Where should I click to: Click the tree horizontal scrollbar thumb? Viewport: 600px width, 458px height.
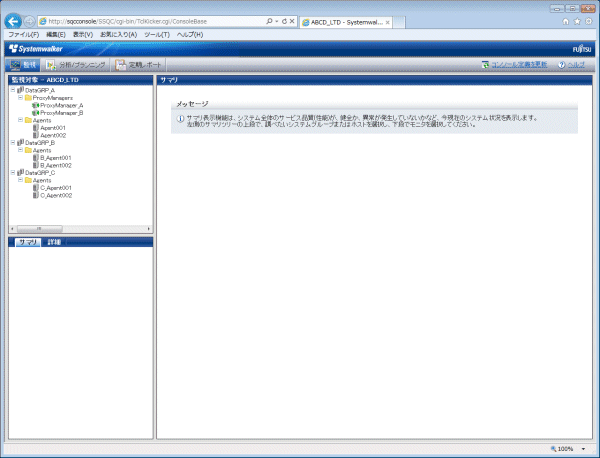coord(39,229)
